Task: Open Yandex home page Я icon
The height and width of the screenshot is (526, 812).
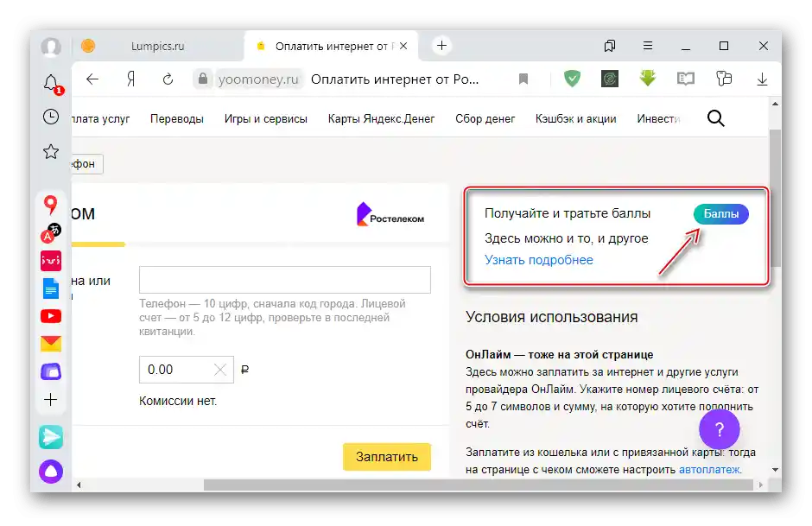Action: (x=130, y=79)
